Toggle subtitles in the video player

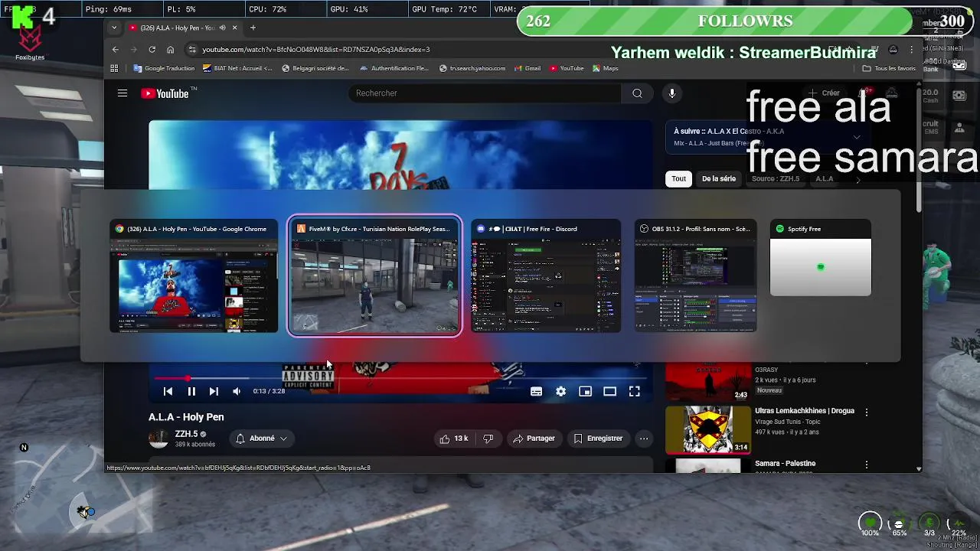point(536,391)
